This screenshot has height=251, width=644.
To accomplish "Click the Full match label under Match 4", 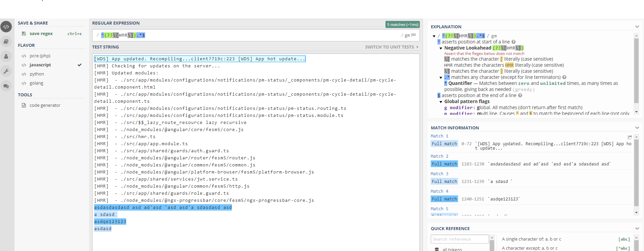I will click(x=445, y=199).
